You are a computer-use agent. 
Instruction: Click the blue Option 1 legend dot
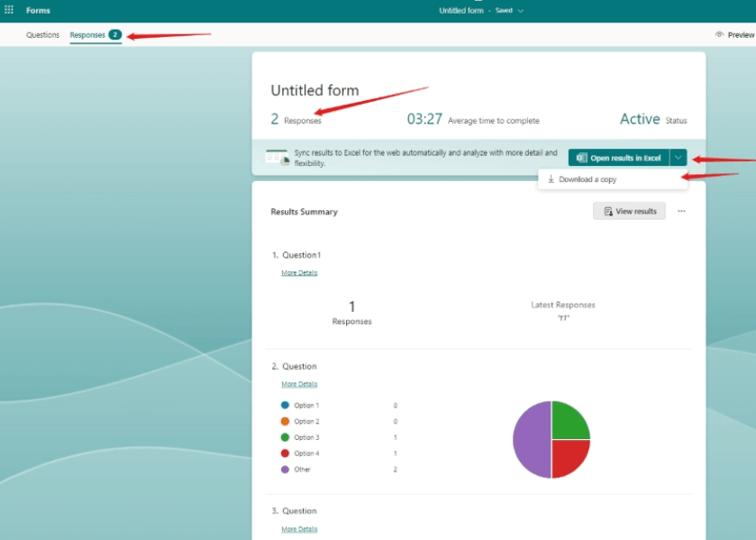(285, 406)
